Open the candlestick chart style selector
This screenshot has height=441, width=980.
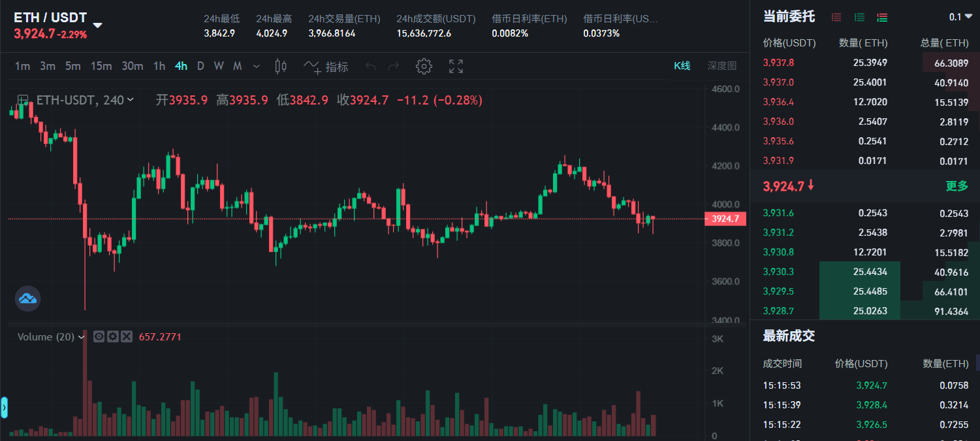pos(281,66)
